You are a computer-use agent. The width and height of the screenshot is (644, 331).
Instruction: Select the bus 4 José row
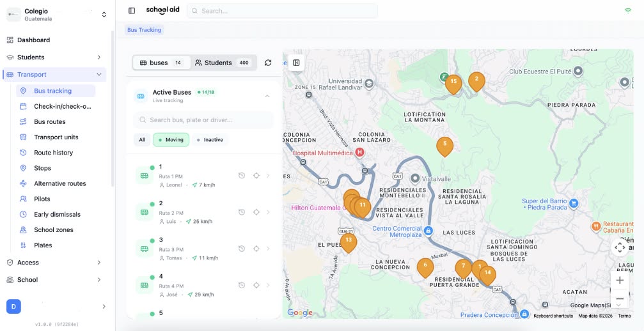[203, 285]
